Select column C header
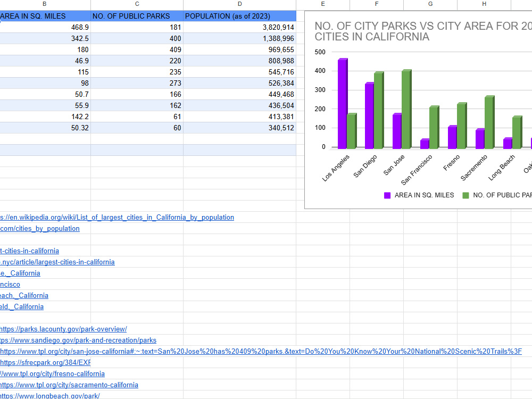This screenshot has height=399, width=532. [137, 4]
